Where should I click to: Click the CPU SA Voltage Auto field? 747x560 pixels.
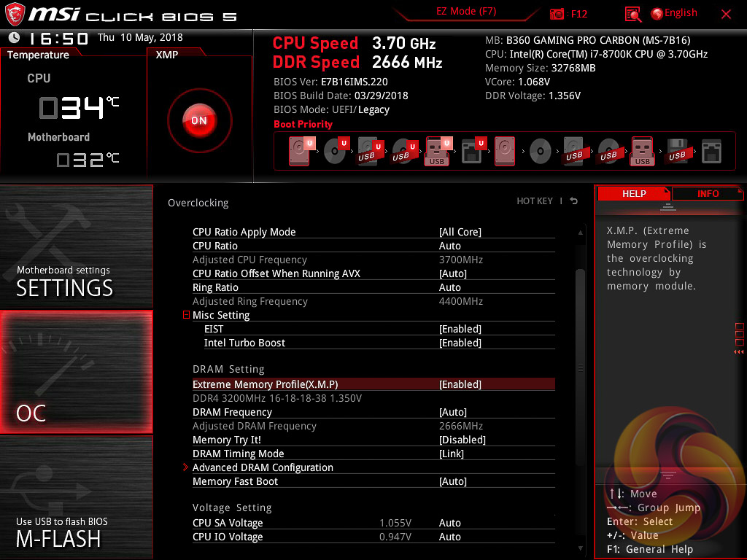(449, 523)
